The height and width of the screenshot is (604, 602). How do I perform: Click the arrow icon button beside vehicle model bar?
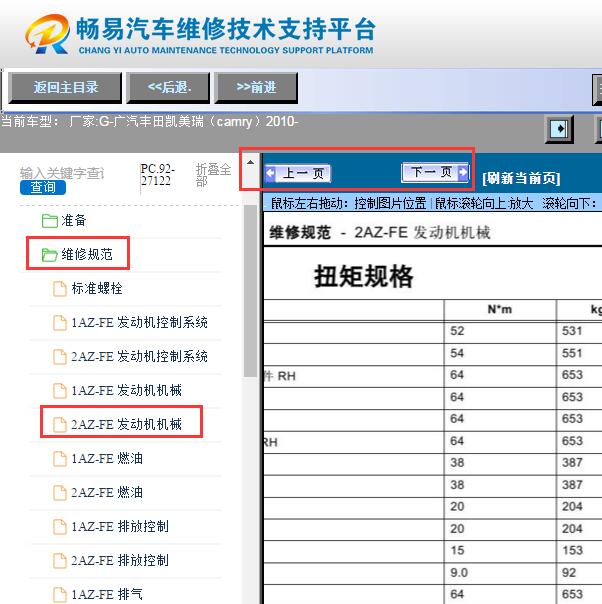[x=559, y=129]
